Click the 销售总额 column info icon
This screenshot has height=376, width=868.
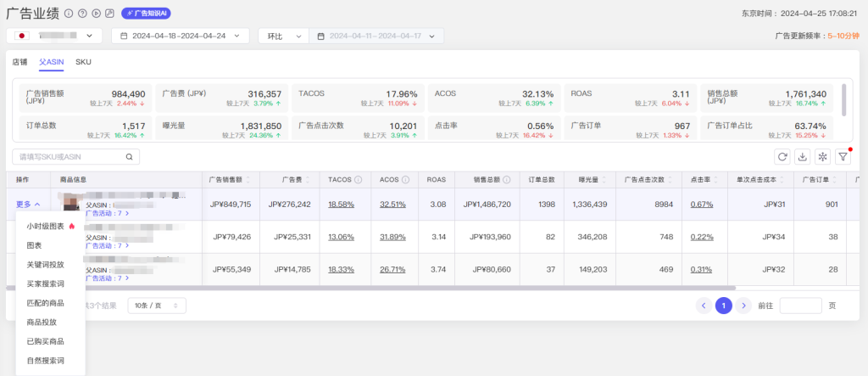point(507,180)
